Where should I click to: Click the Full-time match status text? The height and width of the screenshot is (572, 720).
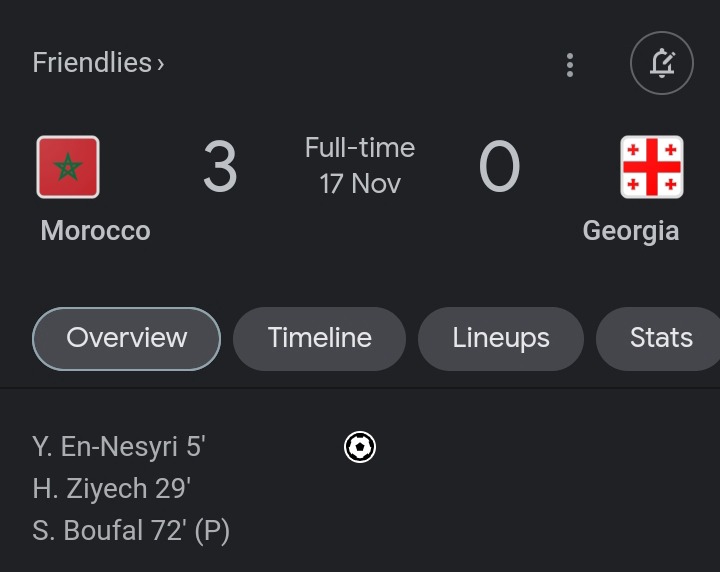[x=360, y=148]
